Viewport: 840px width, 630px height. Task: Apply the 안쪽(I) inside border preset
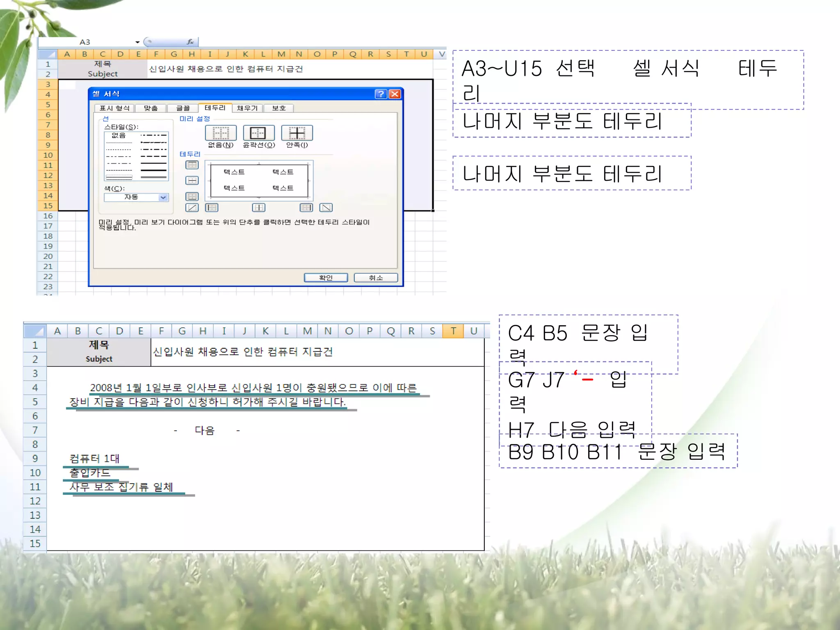tap(297, 133)
